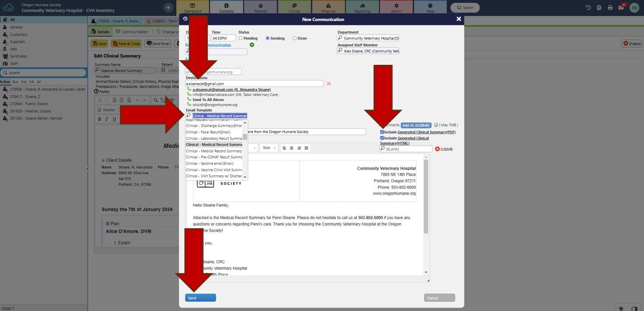
Task: Select Clinical - Fecal Result(Email) template
Action: click(208, 132)
